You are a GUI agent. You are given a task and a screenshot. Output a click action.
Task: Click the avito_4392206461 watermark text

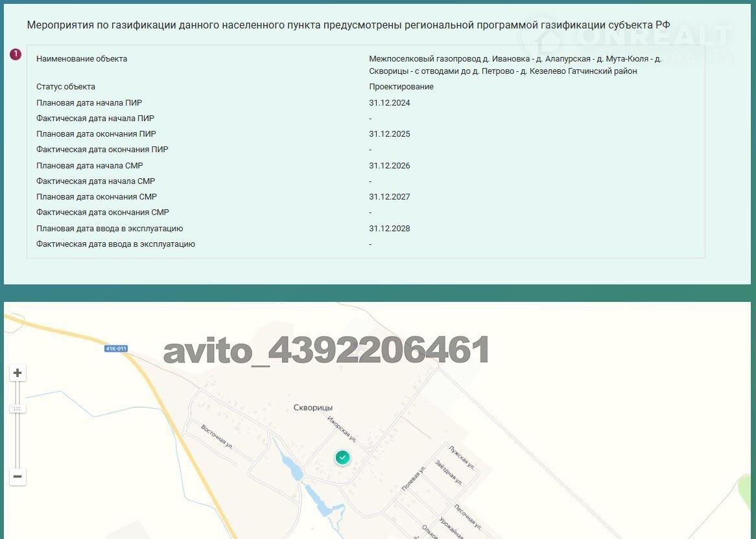tap(326, 350)
